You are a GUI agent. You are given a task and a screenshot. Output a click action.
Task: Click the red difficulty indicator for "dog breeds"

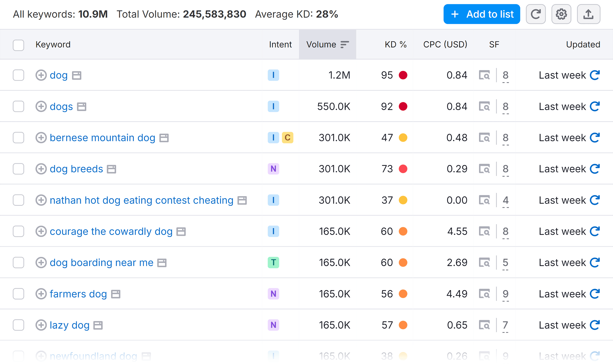pos(403,169)
